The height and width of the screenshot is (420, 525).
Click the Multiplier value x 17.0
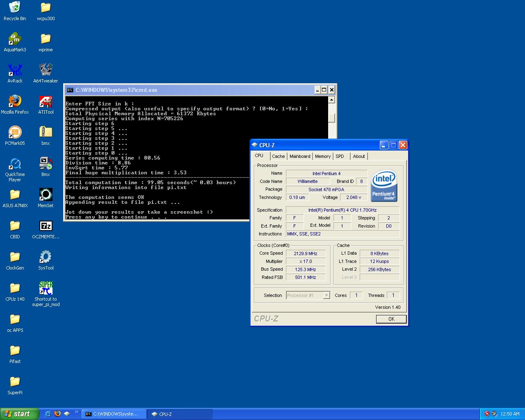[x=306, y=261]
